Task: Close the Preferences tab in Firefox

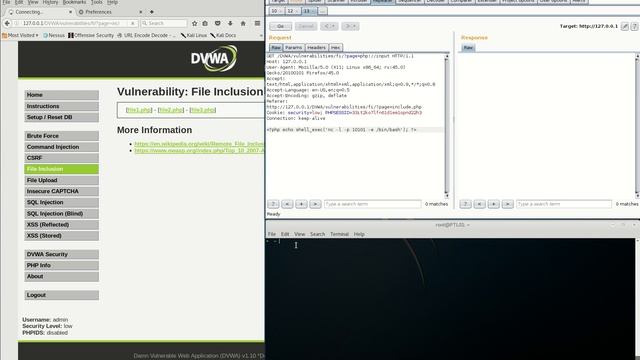Action: pyautogui.click(x=140, y=12)
